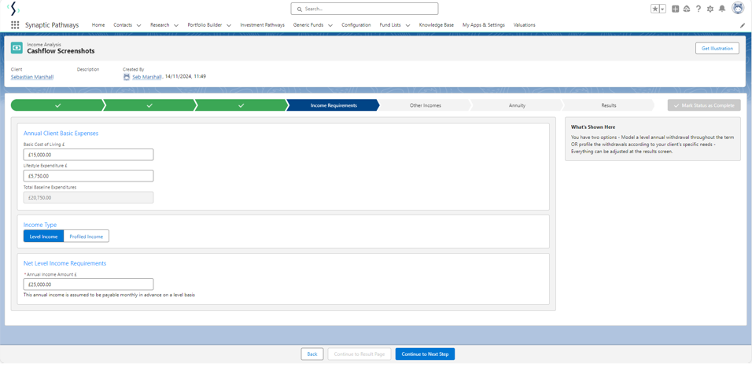
Task: Expand the Fund Lists menu chevron
Action: pyautogui.click(x=407, y=25)
